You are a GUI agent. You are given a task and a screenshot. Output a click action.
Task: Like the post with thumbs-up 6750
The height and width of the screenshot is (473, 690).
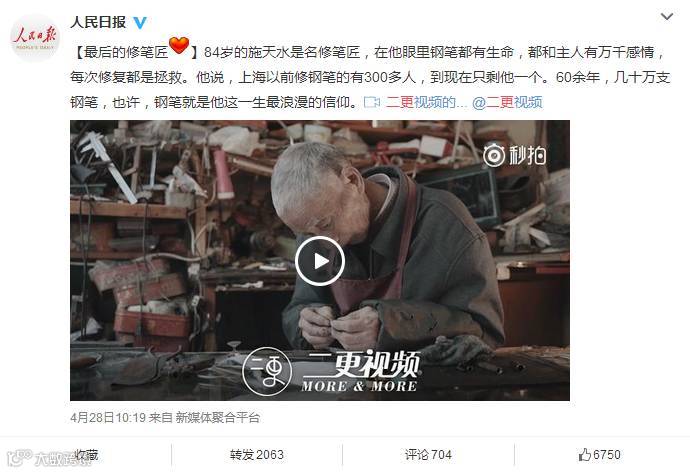tap(599, 455)
